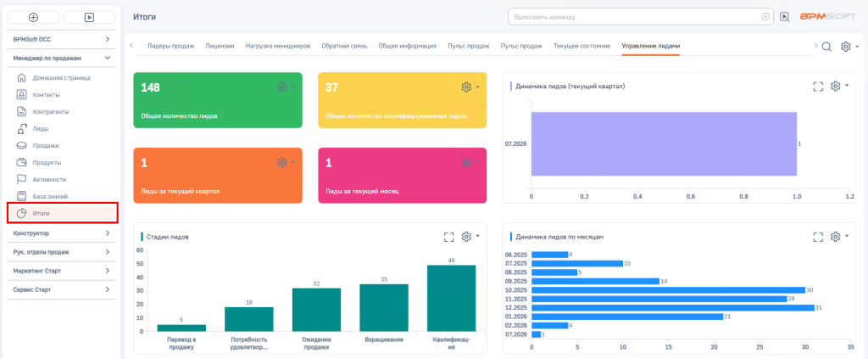Open settings gear on green 148 tile
868x359 pixels.
pos(281,87)
